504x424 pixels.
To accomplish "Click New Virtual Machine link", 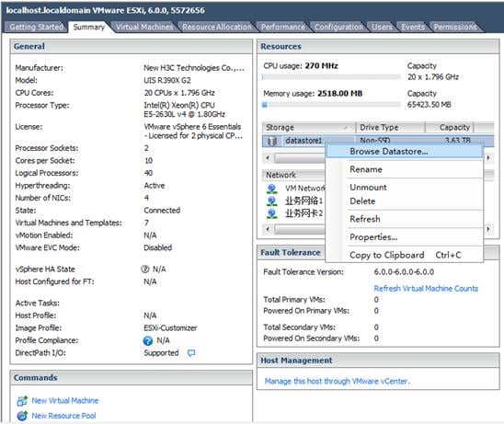I will coord(65,400).
